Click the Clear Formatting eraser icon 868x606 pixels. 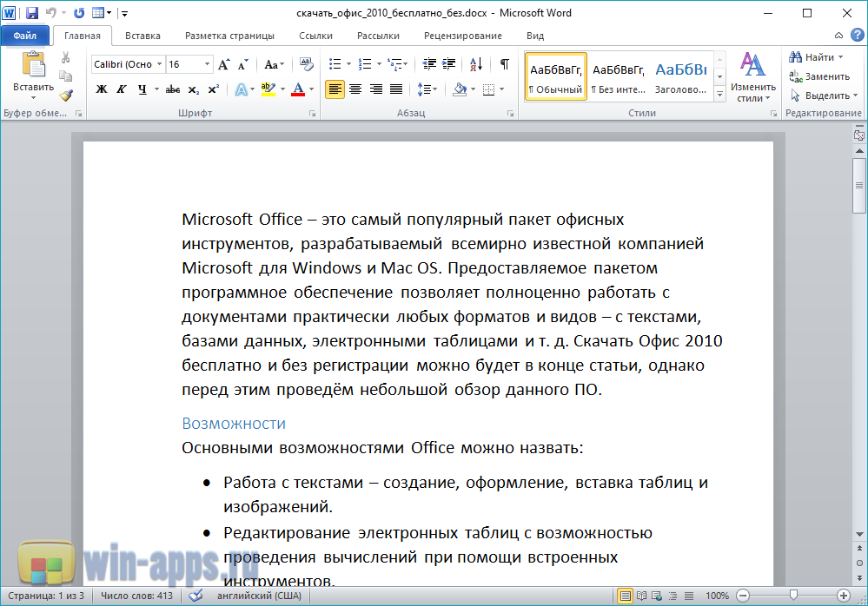pos(306,64)
